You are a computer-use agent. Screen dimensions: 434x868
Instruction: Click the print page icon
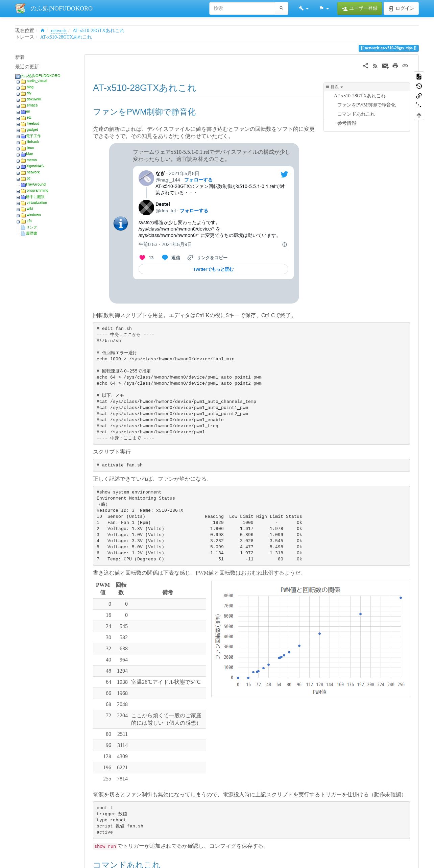(395, 66)
